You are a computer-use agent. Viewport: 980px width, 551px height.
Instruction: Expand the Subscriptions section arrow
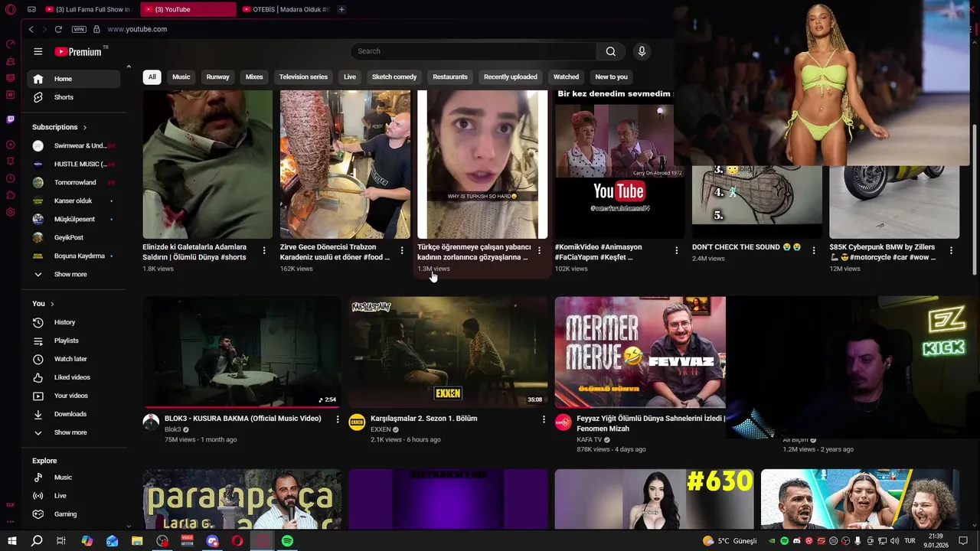pyautogui.click(x=85, y=127)
